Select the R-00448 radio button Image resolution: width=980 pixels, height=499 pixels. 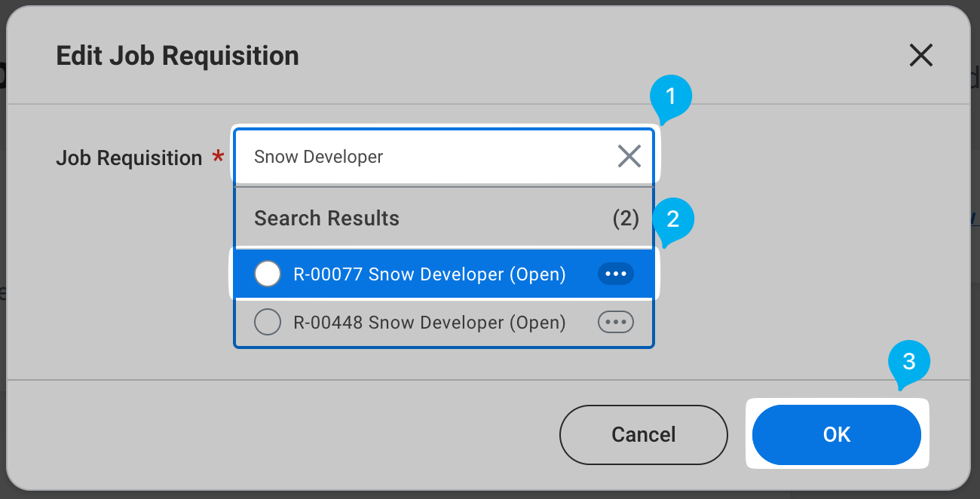point(268,323)
